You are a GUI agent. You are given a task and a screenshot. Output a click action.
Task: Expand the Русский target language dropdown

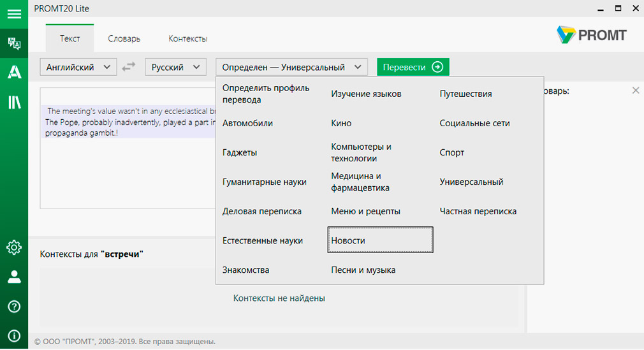[x=175, y=67]
